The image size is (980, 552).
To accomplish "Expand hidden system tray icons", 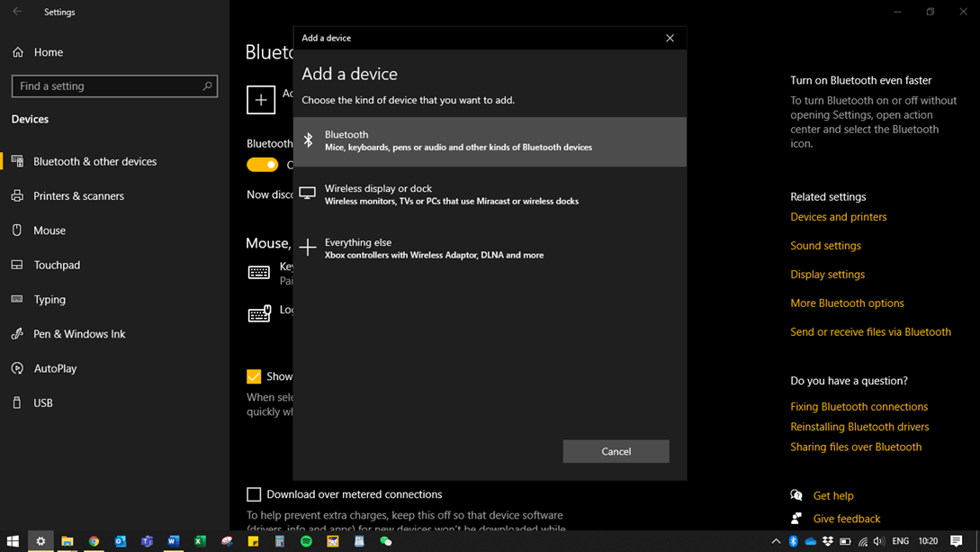I will tap(776, 541).
